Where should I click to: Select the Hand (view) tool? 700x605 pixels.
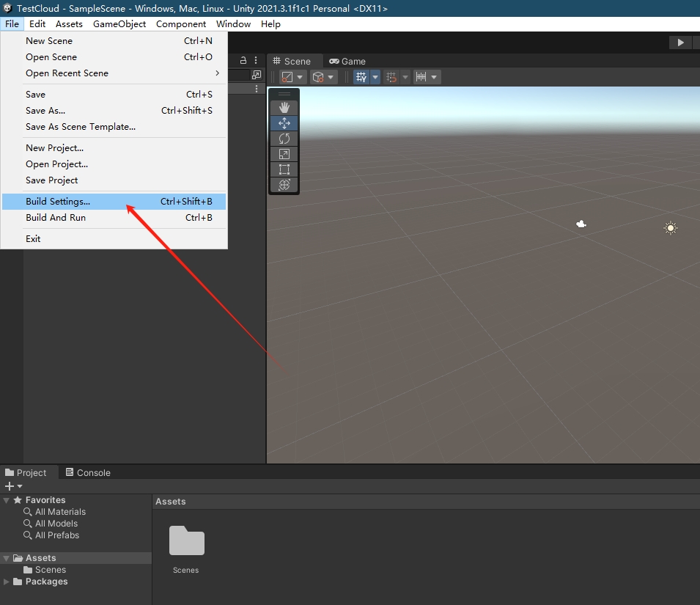click(284, 108)
